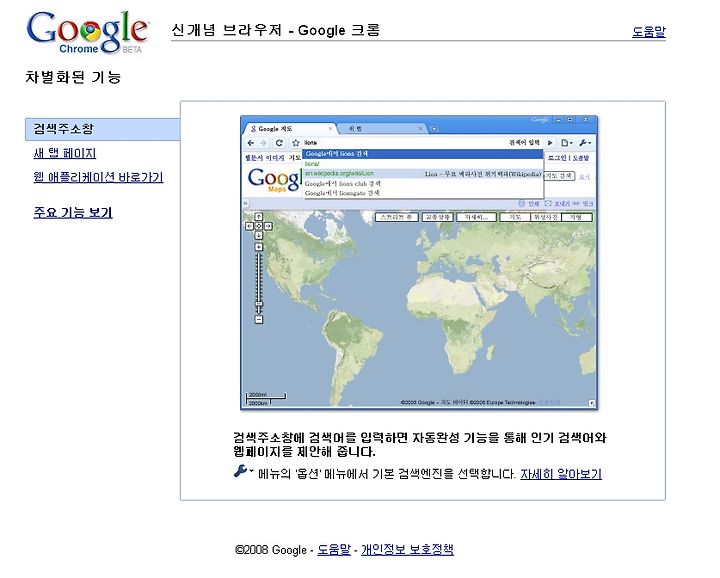Switch to the 새 탭 browser tab
This screenshot has height=578, width=720.
(x=380, y=129)
